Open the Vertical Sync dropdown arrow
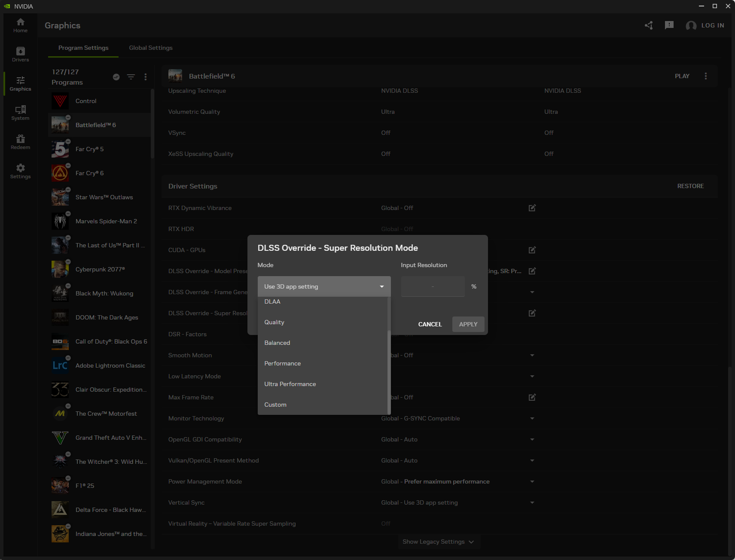This screenshot has width=735, height=560. 532,502
